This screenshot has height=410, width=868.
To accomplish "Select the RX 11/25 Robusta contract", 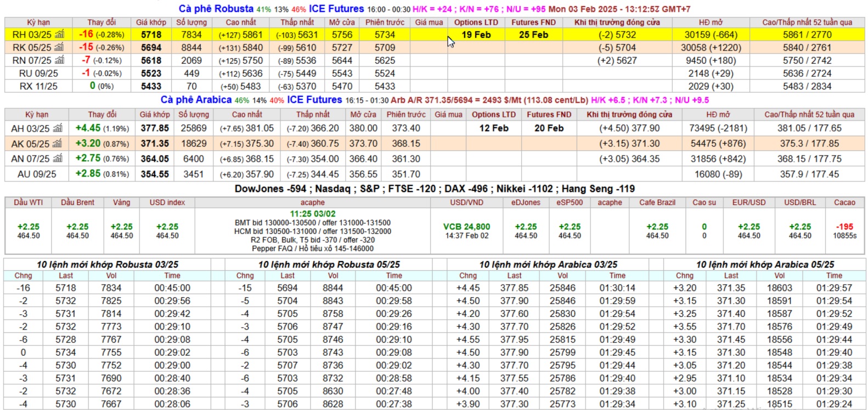I will click(38, 86).
